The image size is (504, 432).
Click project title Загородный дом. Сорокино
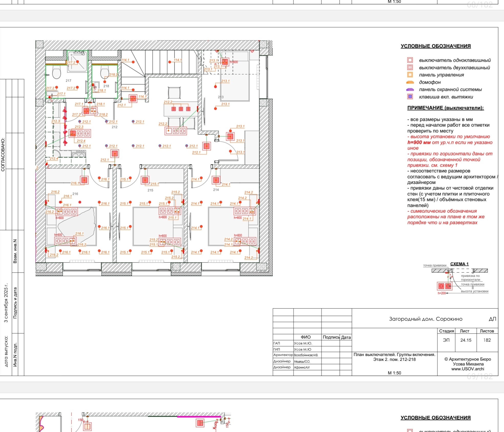426,319
